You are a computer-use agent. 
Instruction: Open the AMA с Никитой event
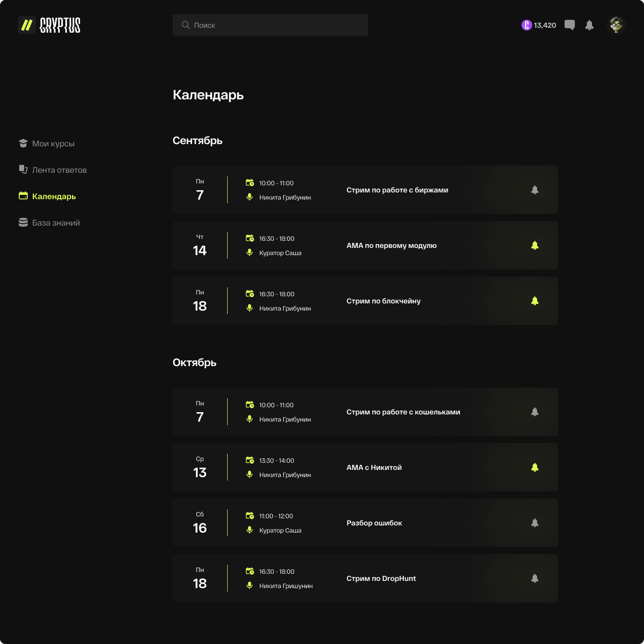click(365, 467)
